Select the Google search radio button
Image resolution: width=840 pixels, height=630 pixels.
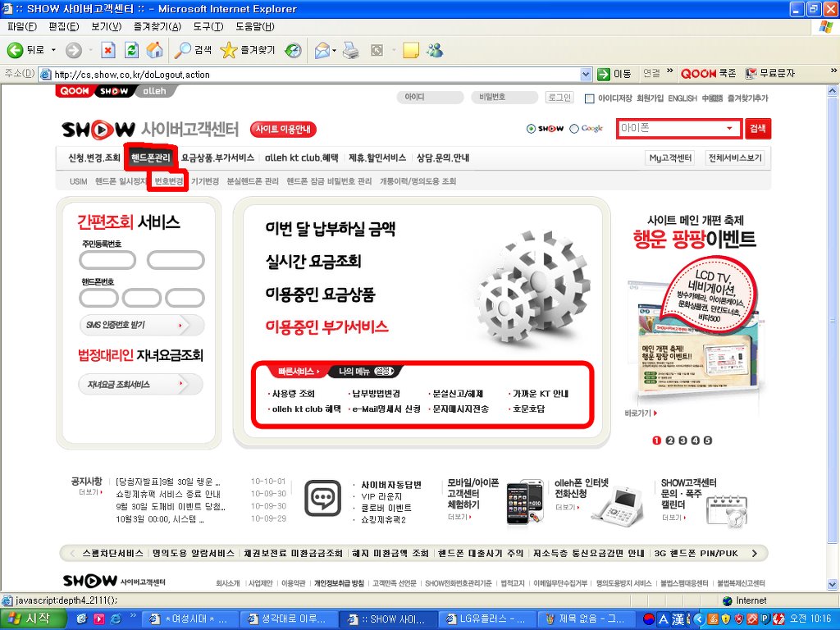pyautogui.click(x=573, y=129)
